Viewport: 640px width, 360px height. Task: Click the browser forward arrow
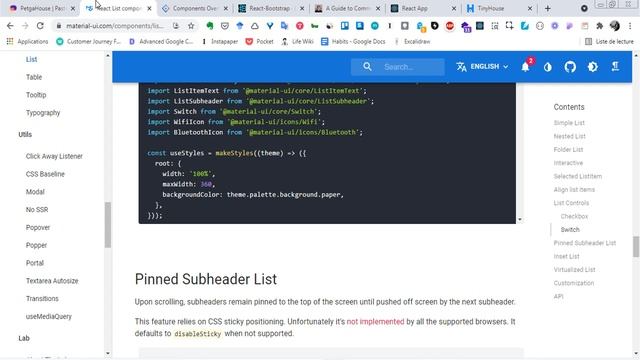[x=25, y=26]
